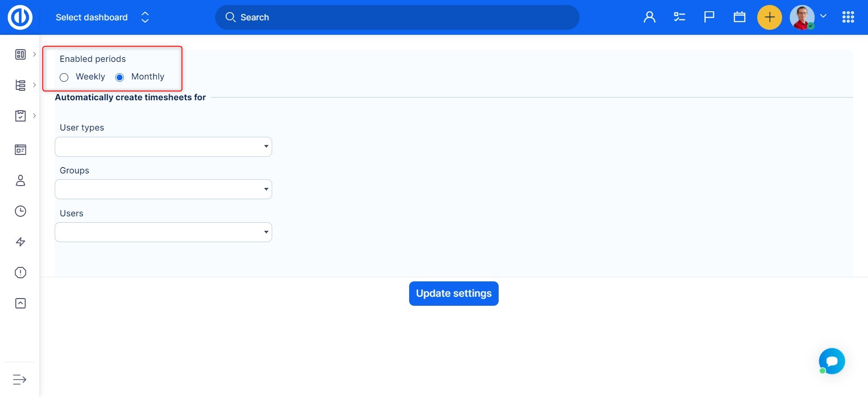The height and width of the screenshot is (397, 868).
Task: Open the task checklist icon in top bar
Action: [679, 17]
